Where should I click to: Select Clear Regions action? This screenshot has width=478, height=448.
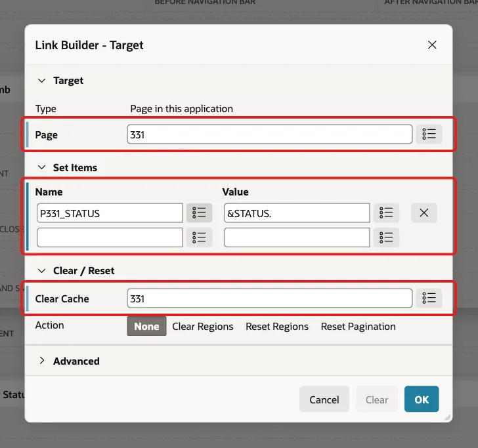(203, 326)
